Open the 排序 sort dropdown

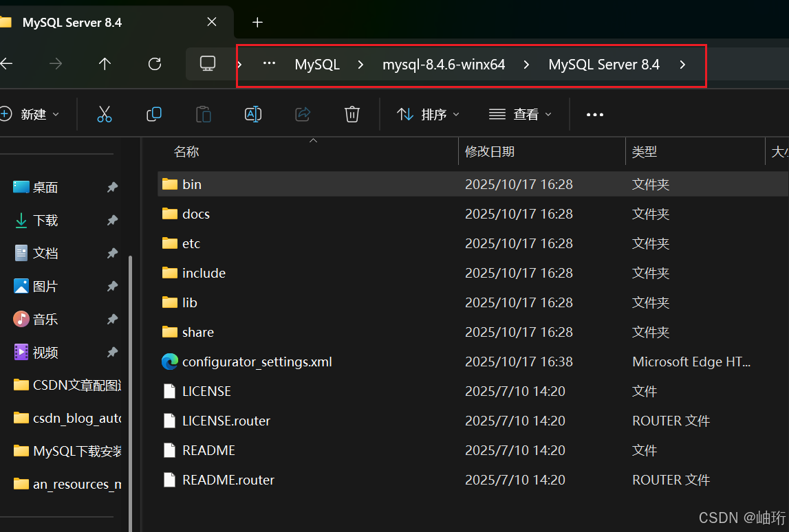pyautogui.click(x=428, y=114)
